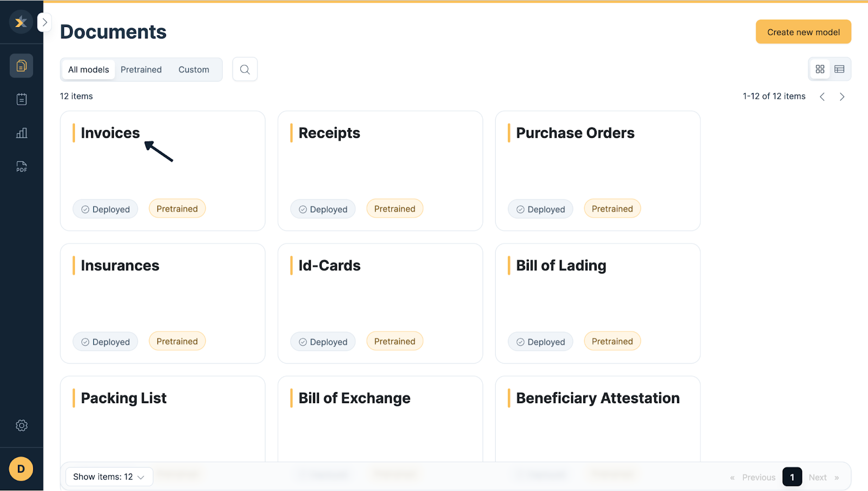Screen dimensions: 868x491
Task: Switch to grid view
Action: (820, 69)
